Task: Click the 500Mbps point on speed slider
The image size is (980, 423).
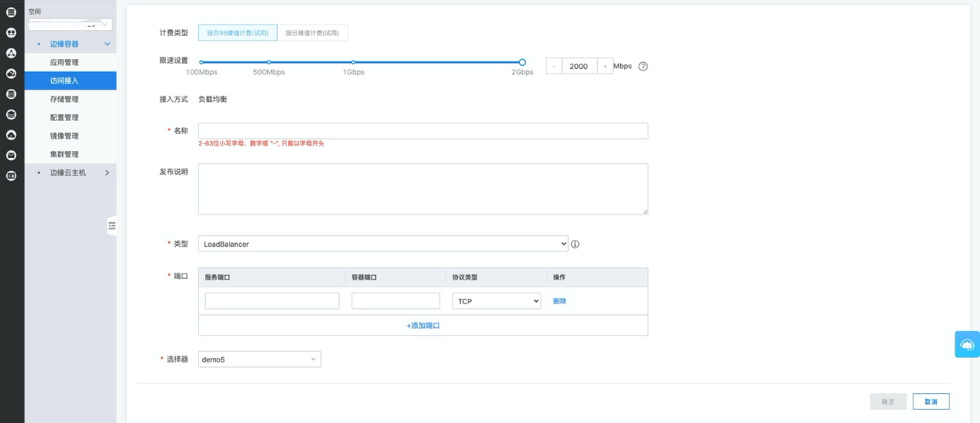Action: [269, 63]
